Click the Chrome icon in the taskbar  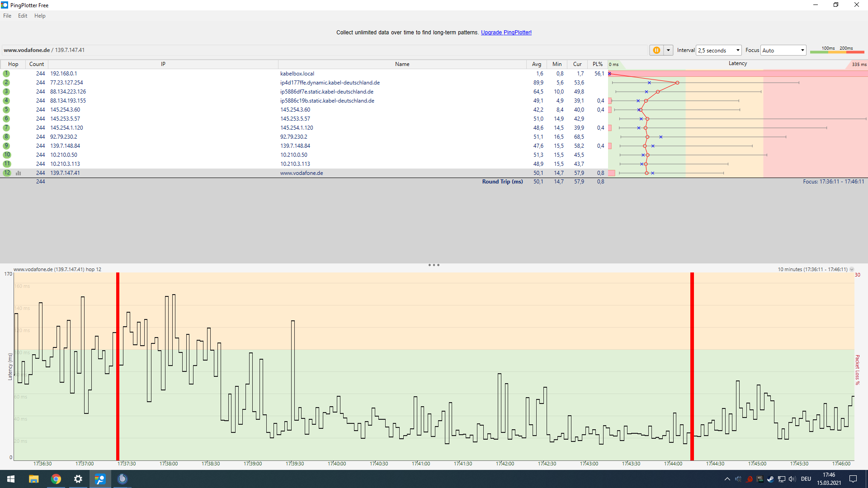pos(56,479)
